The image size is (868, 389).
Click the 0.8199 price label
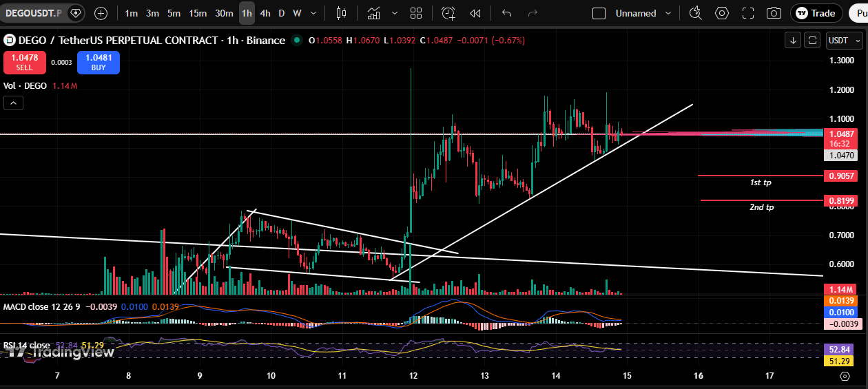click(842, 201)
